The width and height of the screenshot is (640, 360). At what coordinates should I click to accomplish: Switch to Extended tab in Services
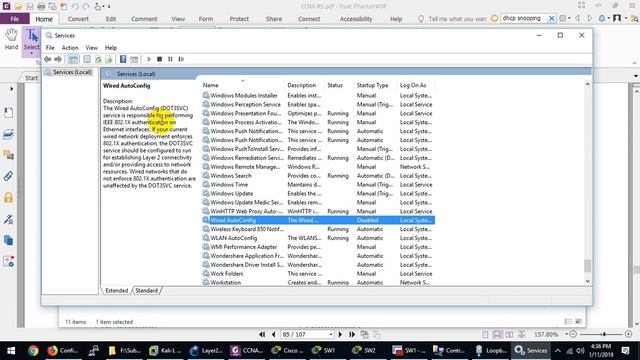[x=117, y=291]
